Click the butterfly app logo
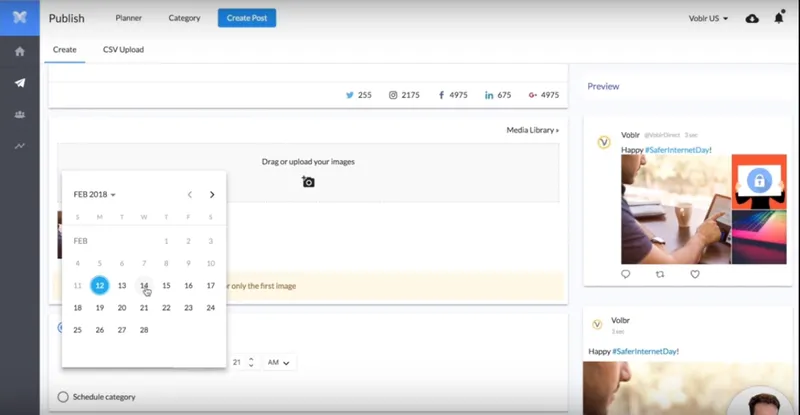The image size is (800, 415). tap(19, 17)
